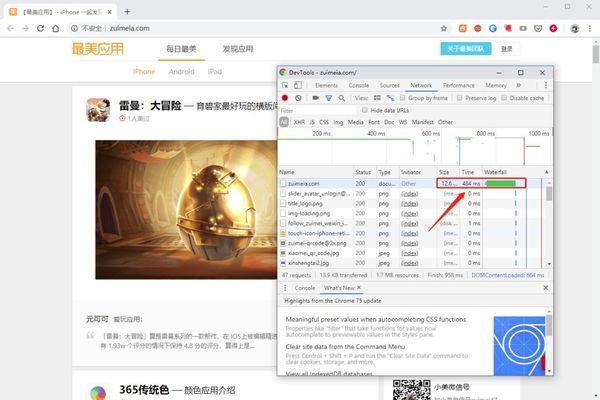Screen dimensions: 600x400
Task: Sort requests by Status column
Action: click(363, 172)
